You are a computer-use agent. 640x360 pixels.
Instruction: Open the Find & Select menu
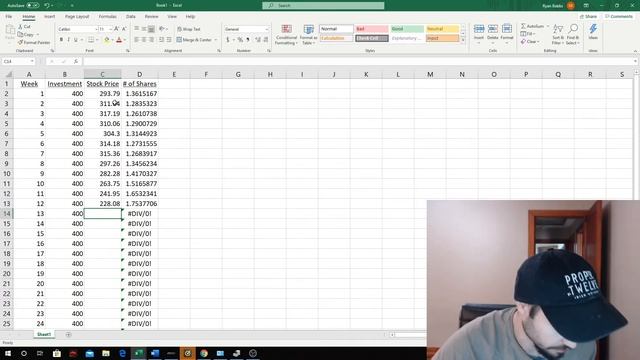click(573, 34)
